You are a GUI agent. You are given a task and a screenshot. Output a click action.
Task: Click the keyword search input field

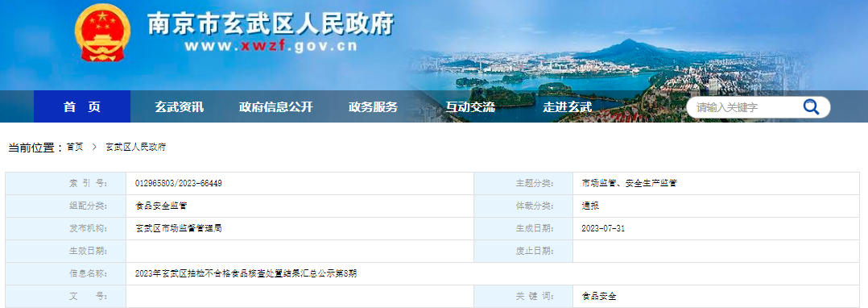742,107
